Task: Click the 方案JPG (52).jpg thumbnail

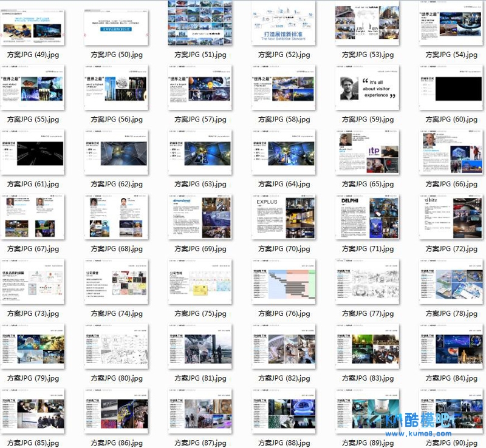Action: (284, 23)
